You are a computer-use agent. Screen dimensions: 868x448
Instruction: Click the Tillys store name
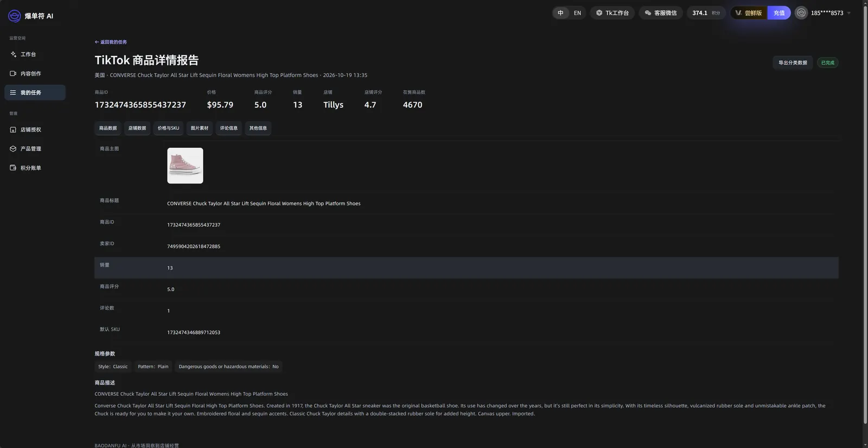pos(333,105)
